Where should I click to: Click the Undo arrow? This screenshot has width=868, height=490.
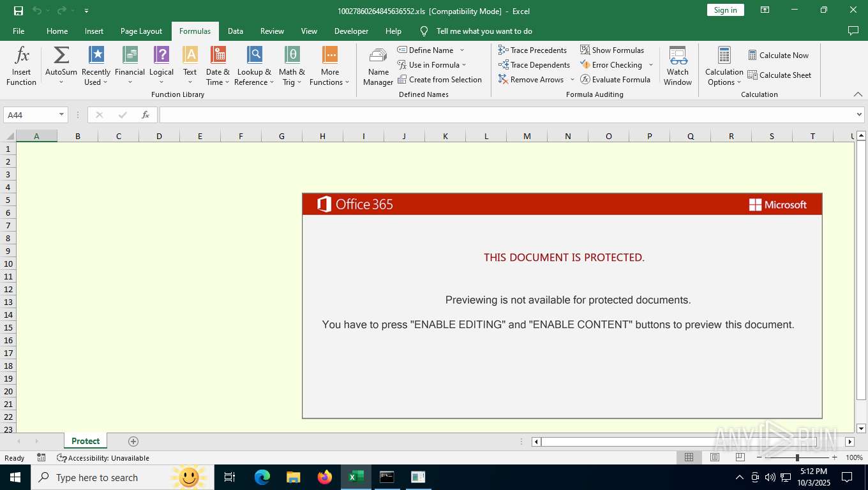tap(37, 11)
